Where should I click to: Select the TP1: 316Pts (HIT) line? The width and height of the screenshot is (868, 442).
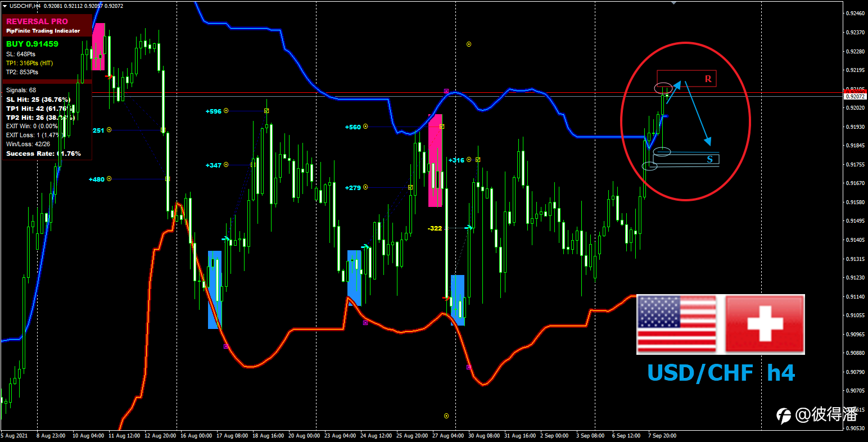point(29,63)
